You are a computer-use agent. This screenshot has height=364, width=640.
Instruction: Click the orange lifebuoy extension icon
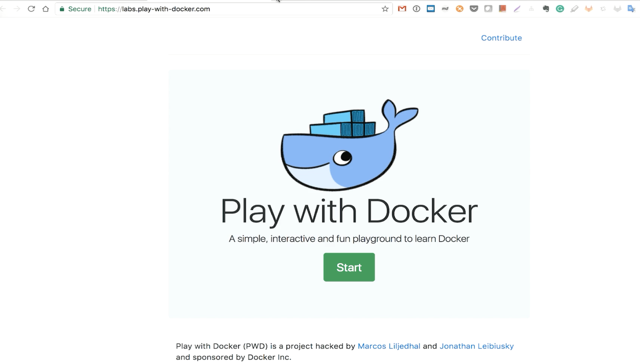(460, 9)
